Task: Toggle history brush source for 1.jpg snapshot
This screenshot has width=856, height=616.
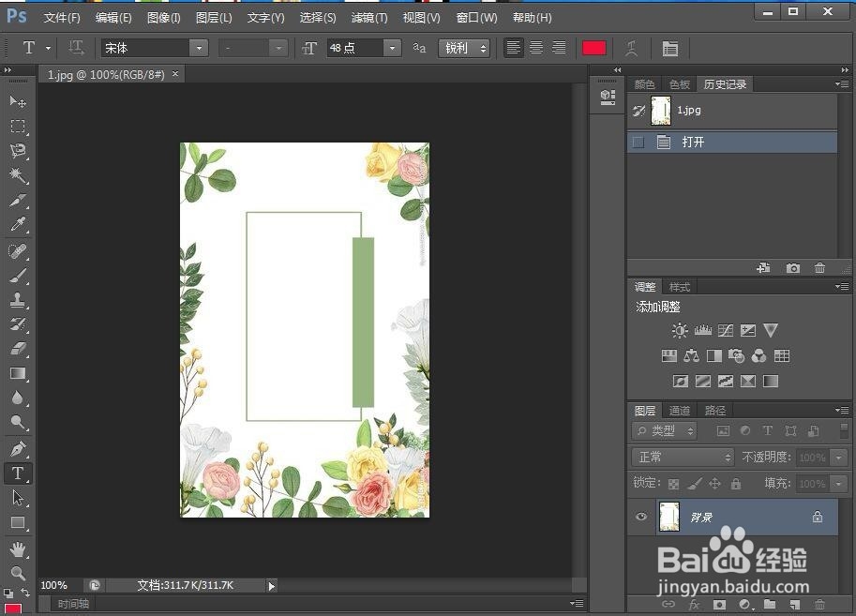Action: point(638,111)
